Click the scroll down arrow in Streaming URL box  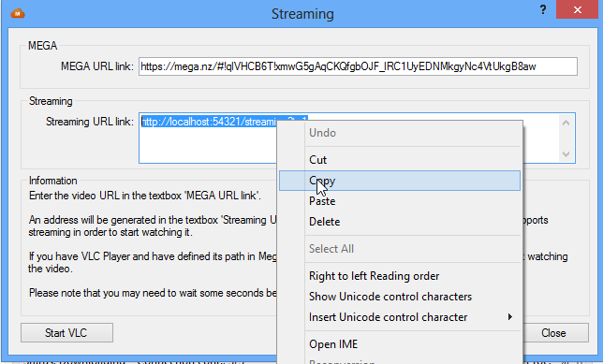point(566,154)
